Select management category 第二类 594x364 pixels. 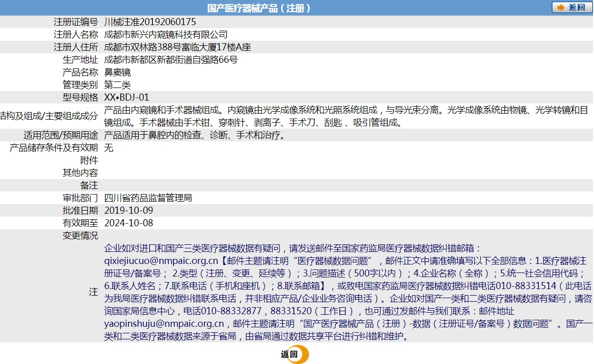[117, 84]
